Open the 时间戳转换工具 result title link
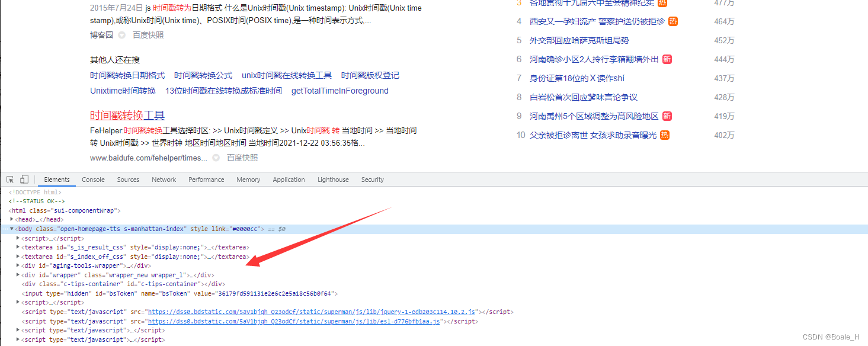This screenshot has width=868, height=346. tap(127, 115)
